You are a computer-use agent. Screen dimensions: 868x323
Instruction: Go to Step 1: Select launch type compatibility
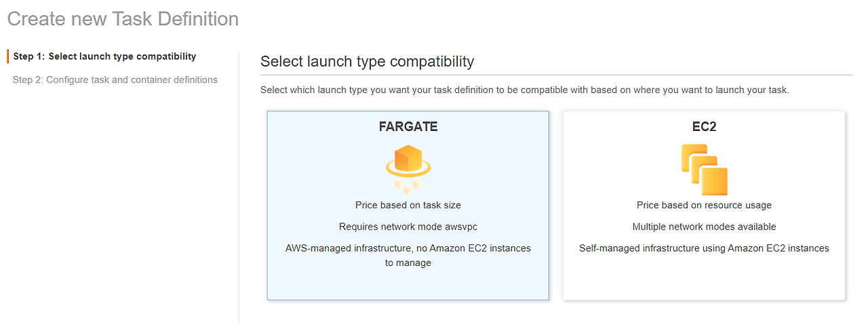tap(104, 56)
